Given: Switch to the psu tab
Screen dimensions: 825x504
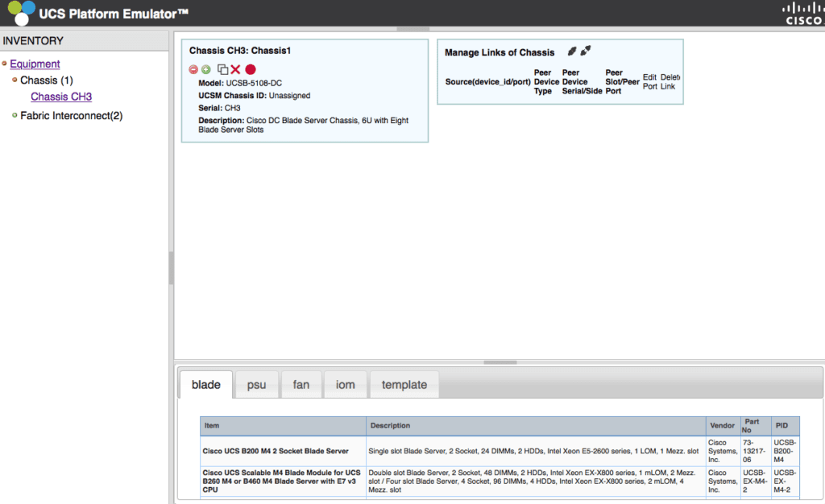Looking at the screenshot, I should [256, 385].
